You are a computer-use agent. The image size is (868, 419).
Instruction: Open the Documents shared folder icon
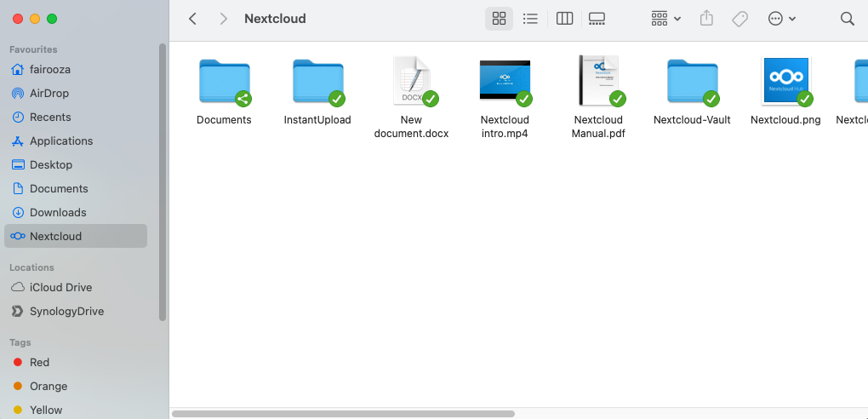pyautogui.click(x=225, y=82)
